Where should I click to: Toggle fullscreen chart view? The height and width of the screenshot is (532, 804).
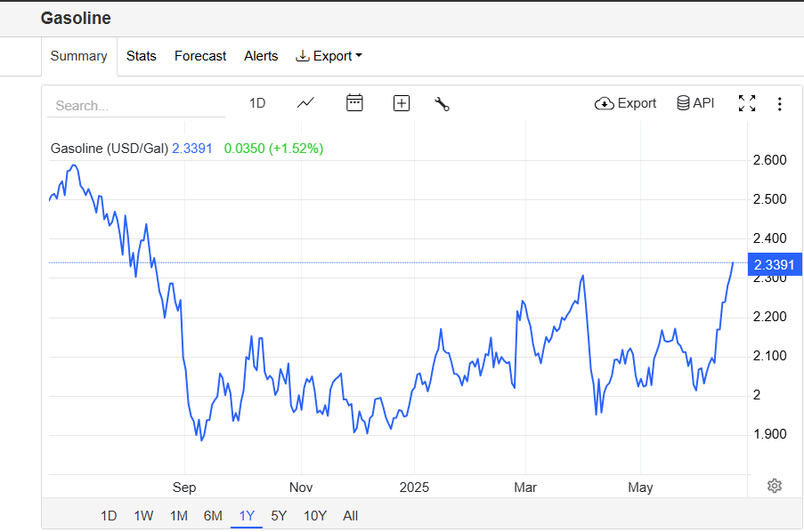pyautogui.click(x=746, y=103)
